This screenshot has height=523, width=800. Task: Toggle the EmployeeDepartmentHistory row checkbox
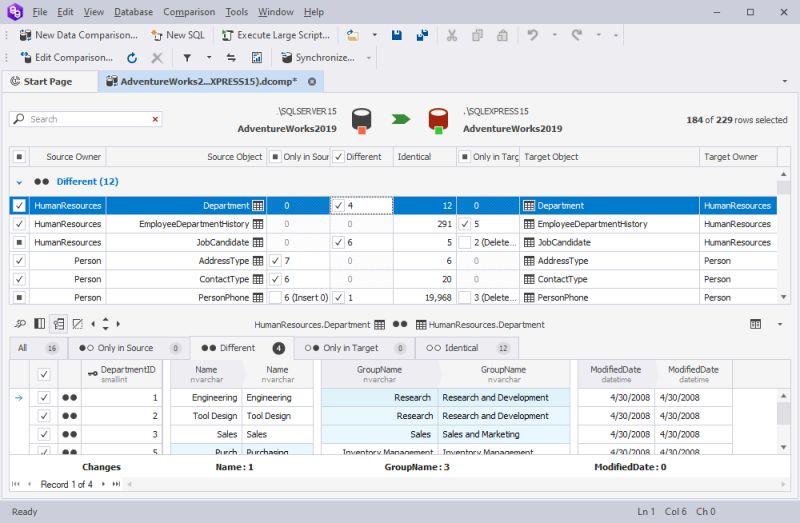click(19, 224)
